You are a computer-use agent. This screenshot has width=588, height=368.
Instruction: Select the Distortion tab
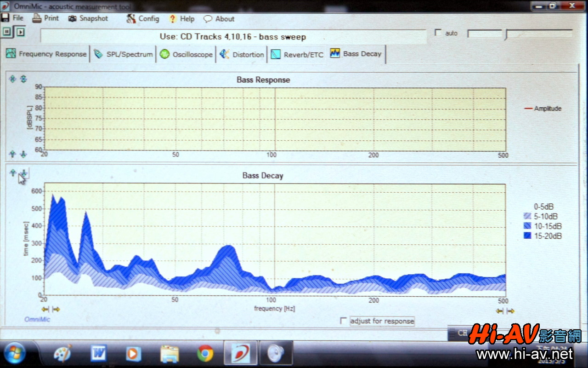[242, 54]
